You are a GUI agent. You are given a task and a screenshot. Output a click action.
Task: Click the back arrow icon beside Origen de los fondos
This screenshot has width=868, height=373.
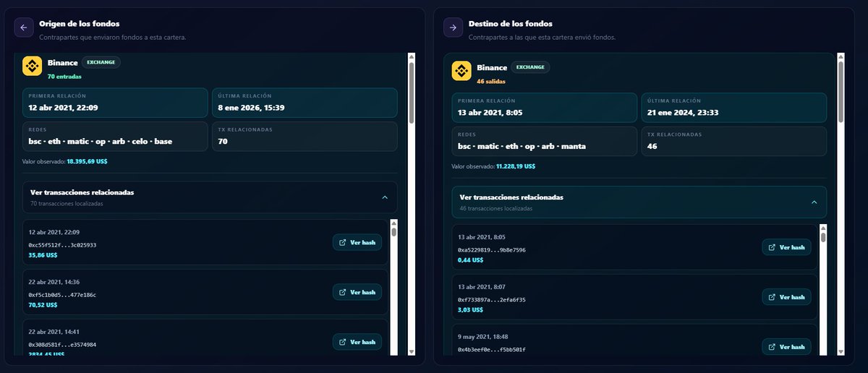click(x=24, y=27)
